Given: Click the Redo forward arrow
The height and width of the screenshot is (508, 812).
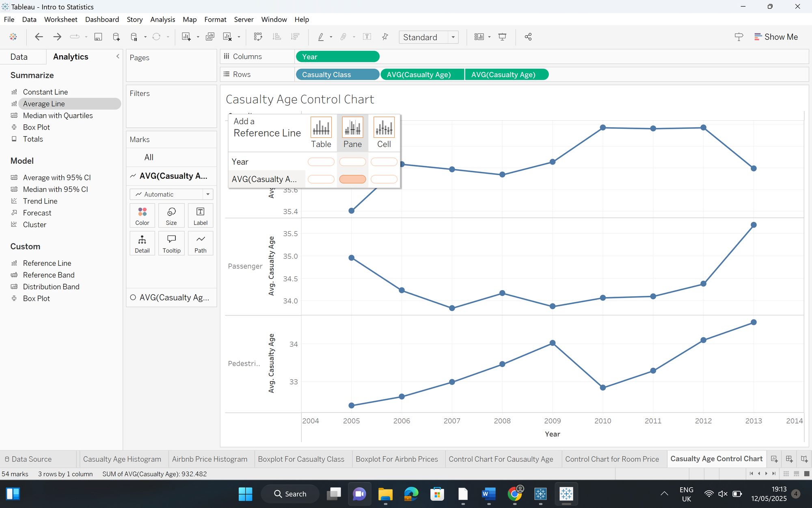Looking at the screenshot, I should [57, 37].
